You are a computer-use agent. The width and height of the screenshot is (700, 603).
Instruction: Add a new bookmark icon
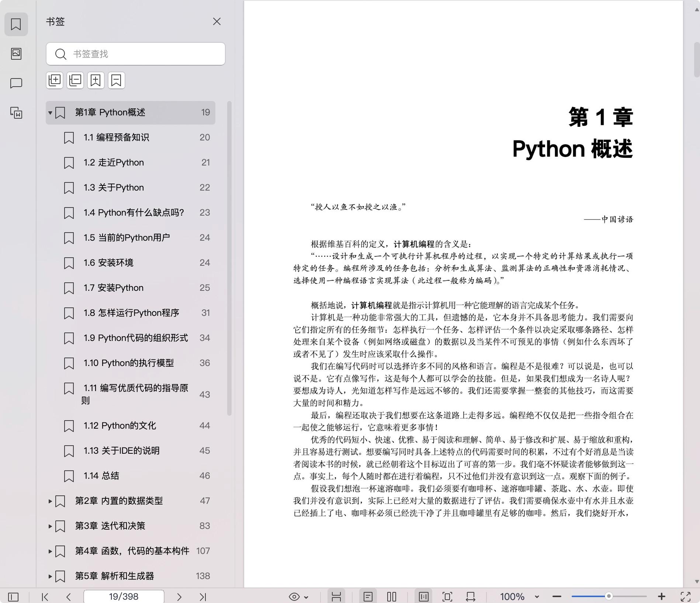[96, 80]
